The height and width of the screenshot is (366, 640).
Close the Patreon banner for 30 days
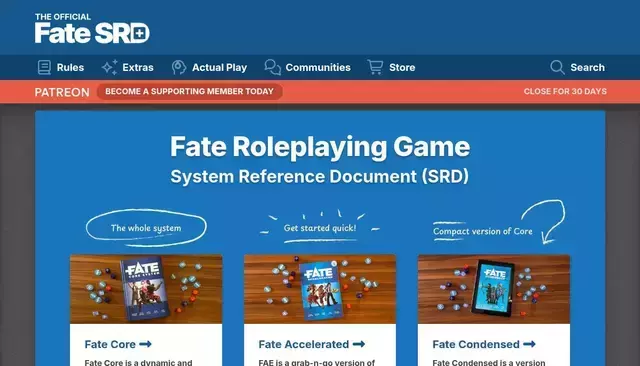(565, 91)
